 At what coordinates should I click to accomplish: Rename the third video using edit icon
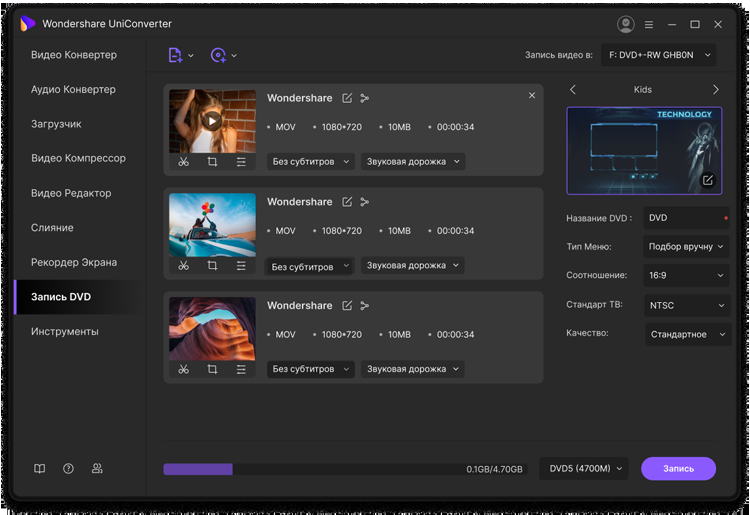347,306
